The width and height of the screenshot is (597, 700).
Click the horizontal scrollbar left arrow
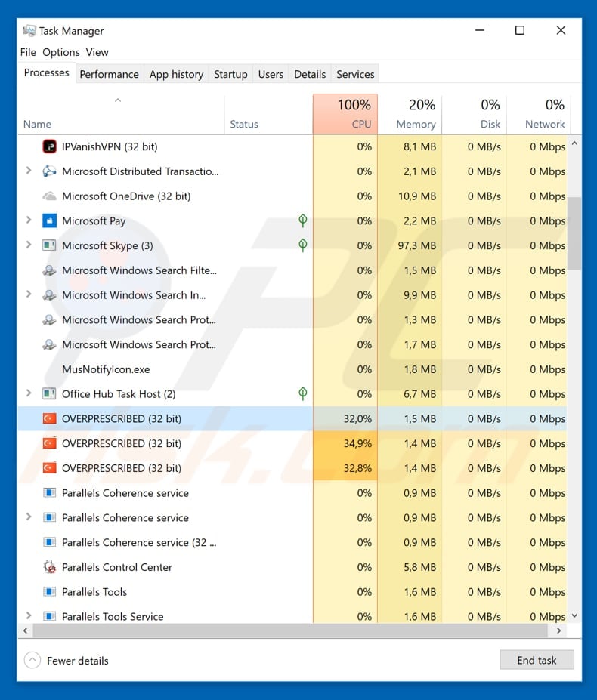[25, 631]
